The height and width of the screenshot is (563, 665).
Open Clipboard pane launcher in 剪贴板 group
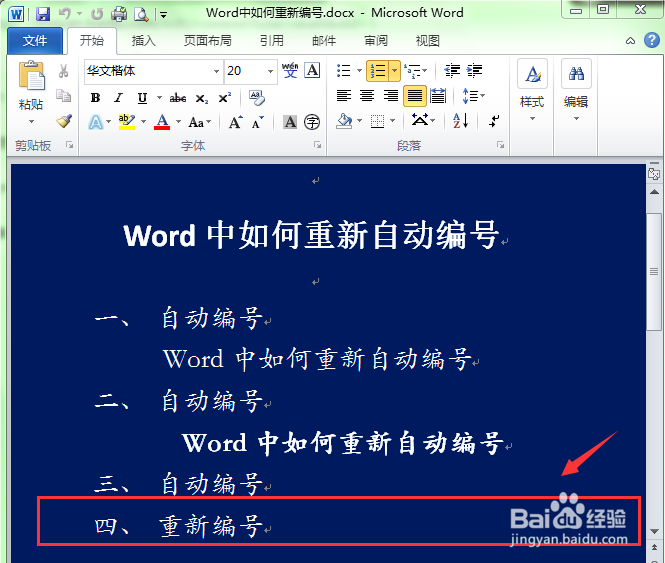tap(69, 145)
